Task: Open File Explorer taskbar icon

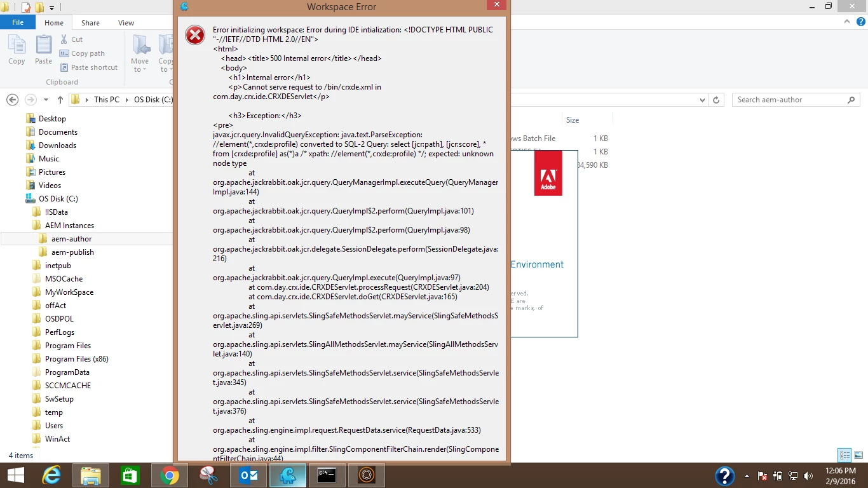Action: coord(90,475)
